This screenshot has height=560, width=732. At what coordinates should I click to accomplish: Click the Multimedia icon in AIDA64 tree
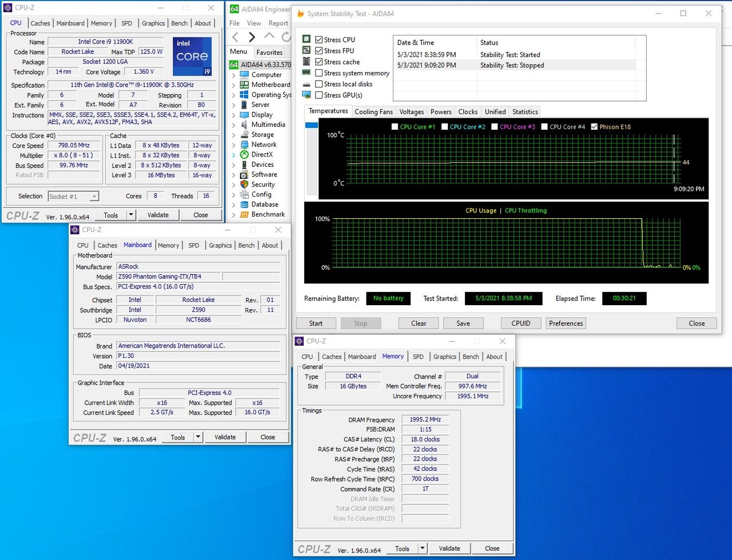pos(244,125)
